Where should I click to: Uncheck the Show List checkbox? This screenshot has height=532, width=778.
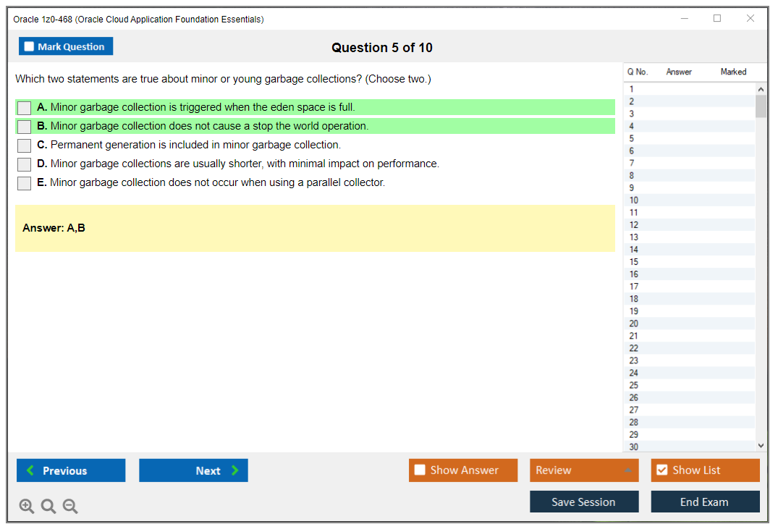tap(661, 470)
